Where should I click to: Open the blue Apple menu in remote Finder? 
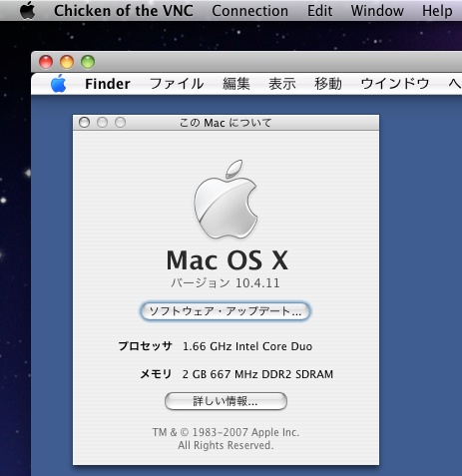click(59, 83)
